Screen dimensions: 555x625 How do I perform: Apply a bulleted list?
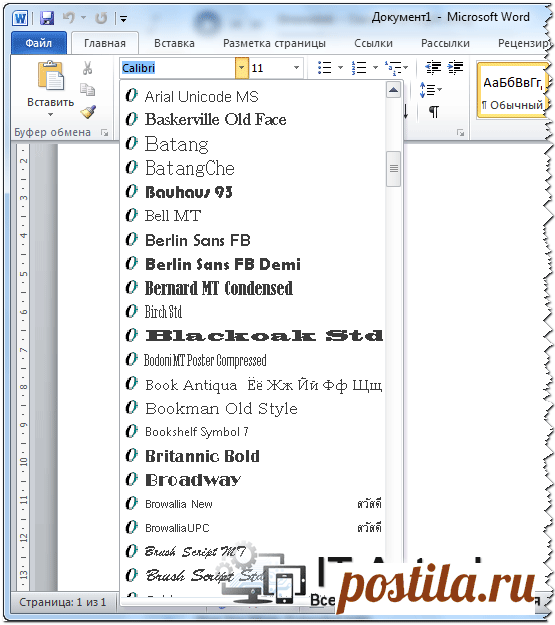pyautogui.click(x=325, y=68)
